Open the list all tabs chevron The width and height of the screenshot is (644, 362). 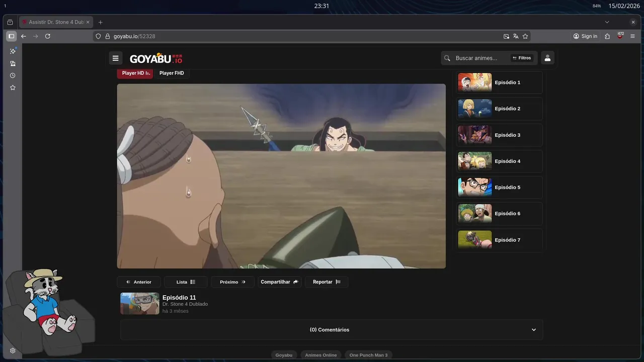pyautogui.click(x=607, y=22)
